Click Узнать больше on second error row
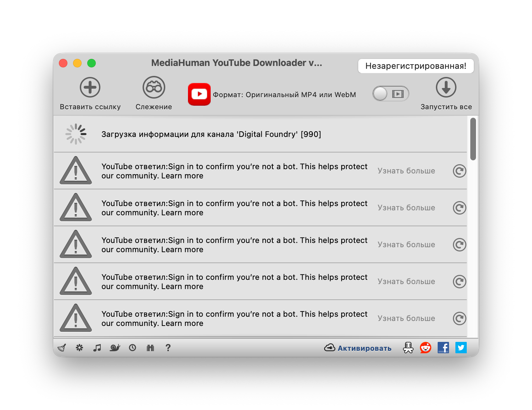Image resolution: width=532 pixels, height=410 pixels. coord(406,208)
